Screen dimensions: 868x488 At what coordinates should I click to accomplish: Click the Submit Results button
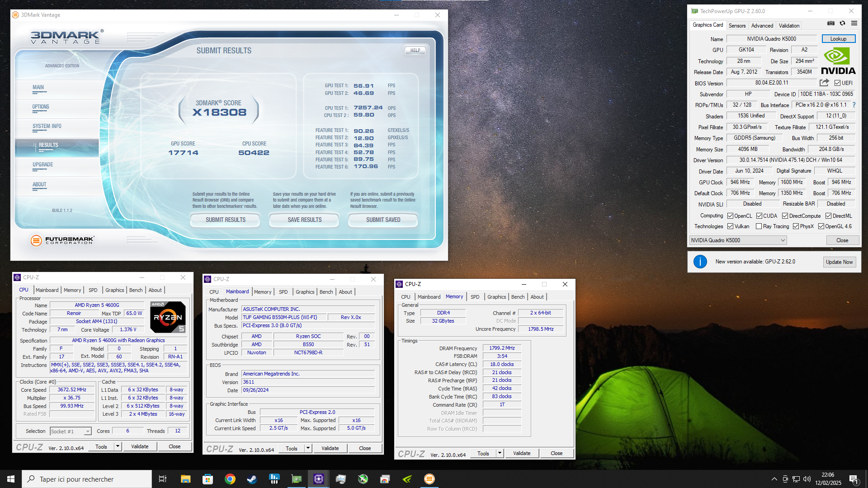coord(225,220)
